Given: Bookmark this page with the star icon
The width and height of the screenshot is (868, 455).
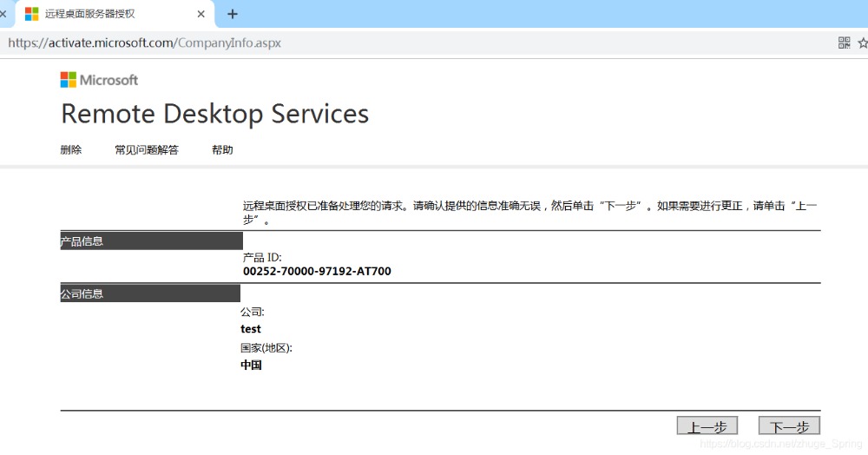Looking at the screenshot, I should [x=862, y=43].
